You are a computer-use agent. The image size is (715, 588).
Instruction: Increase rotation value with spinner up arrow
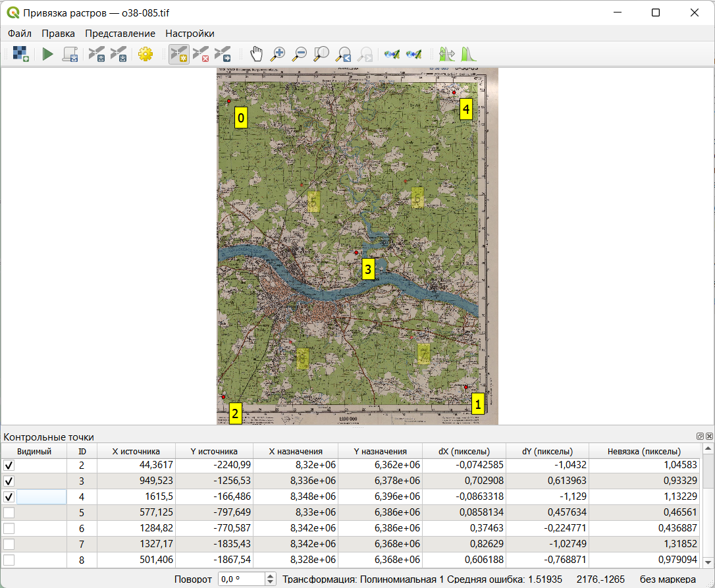(270, 576)
